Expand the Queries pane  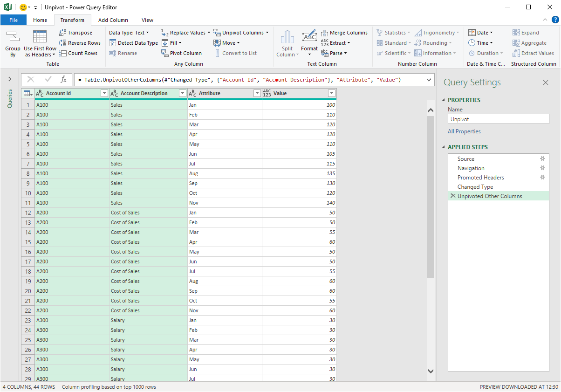pos(10,79)
